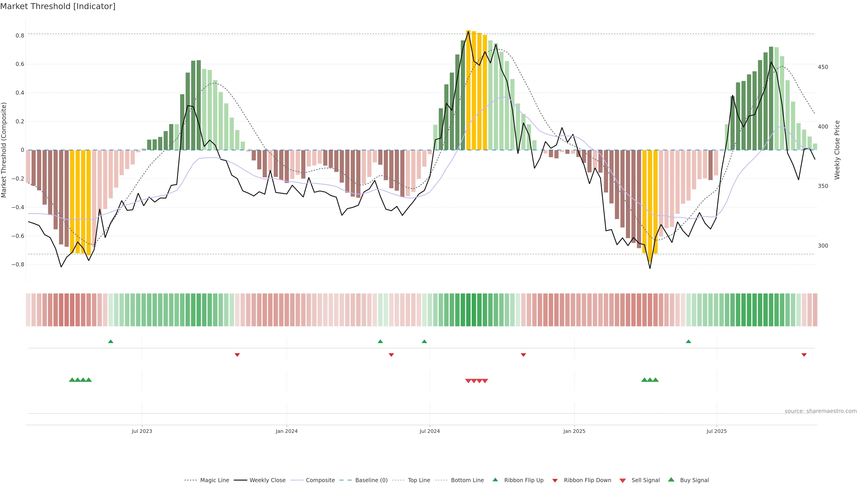The height and width of the screenshot is (488, 868).
Task: Click the Ribbon Flip Down legend triangle icon
Action: coord(555,480)
